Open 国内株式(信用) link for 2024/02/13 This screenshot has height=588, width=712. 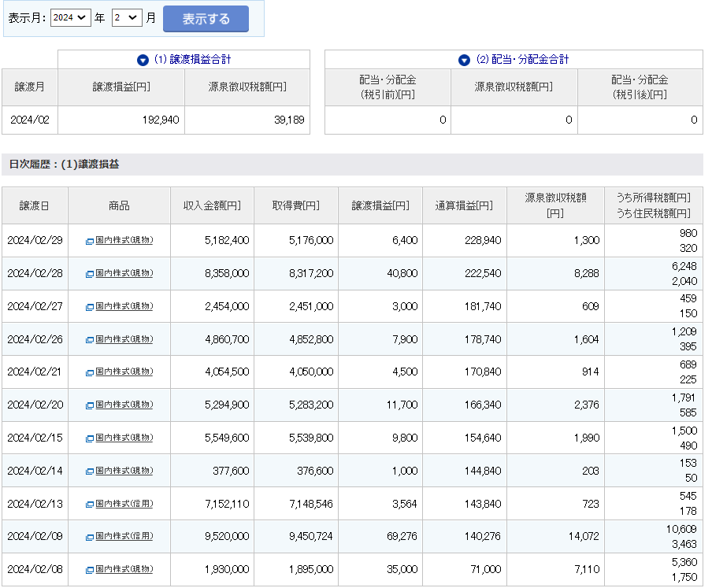click(124, 504)
